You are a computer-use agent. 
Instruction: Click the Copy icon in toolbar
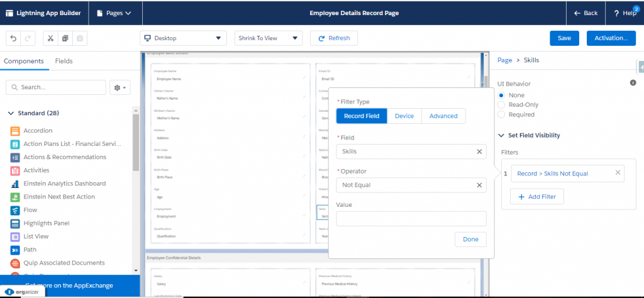click(x=65, y=38)
